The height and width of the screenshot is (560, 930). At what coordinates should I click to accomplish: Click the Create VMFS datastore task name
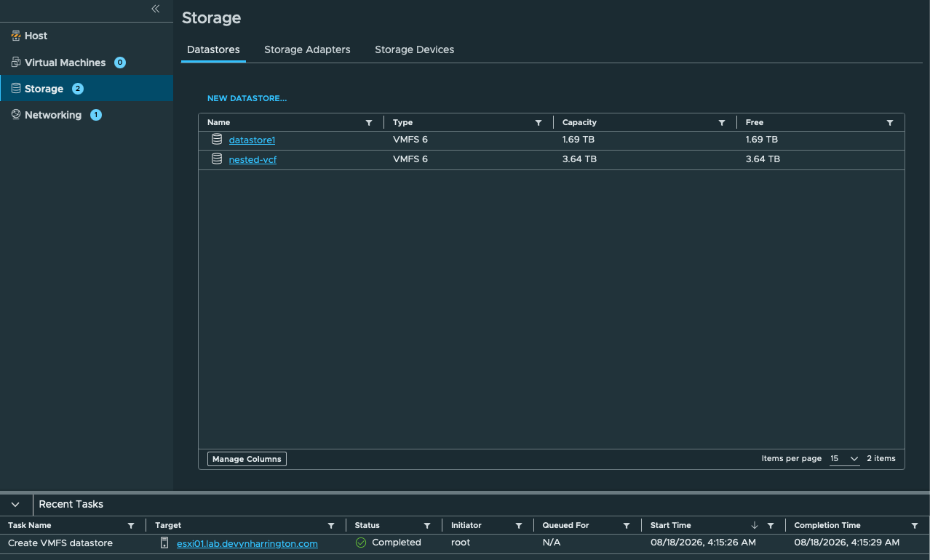tap(60, 543)
